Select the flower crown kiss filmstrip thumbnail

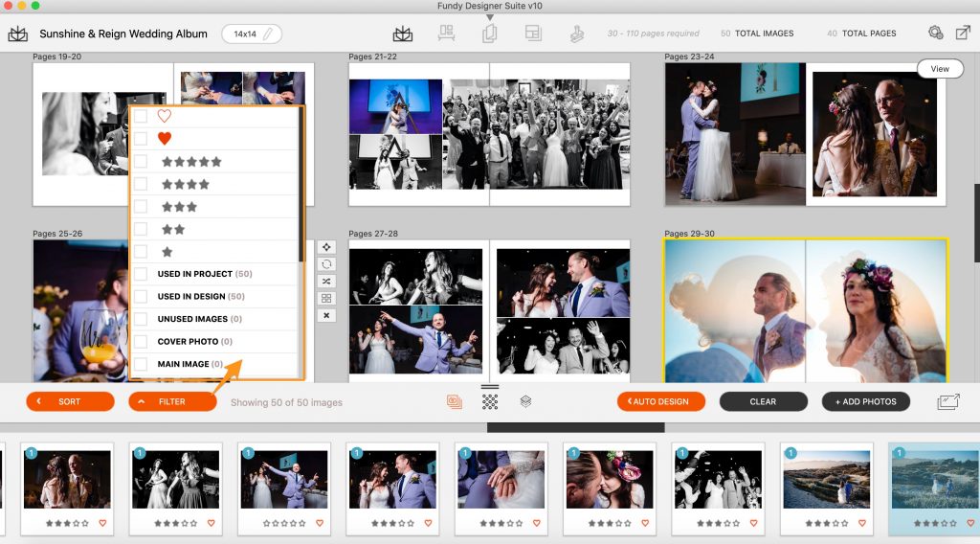click(x=610, y=479)
